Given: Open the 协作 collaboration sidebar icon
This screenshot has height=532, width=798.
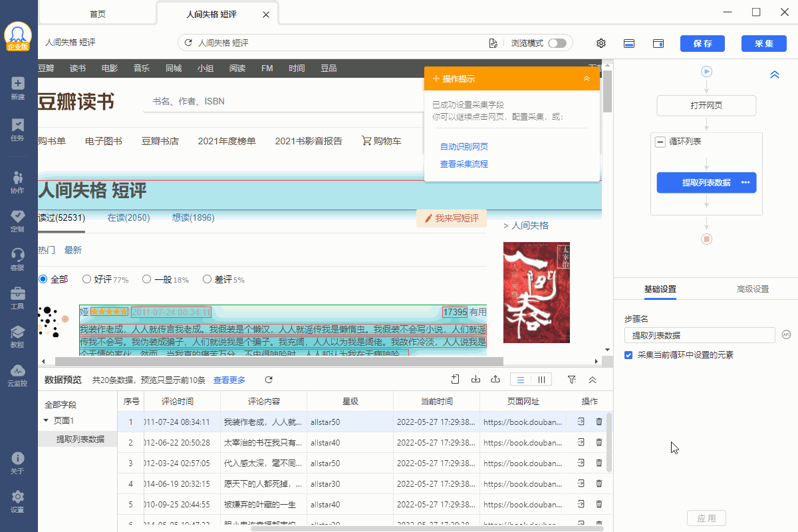Looking at the screenshot, I should pyautogui.click(x=18, y=182).
